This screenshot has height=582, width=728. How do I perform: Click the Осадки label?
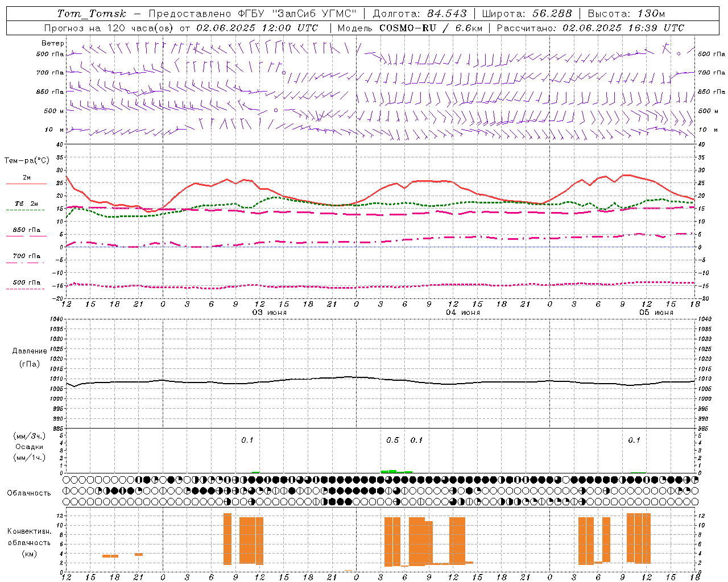pos(30,447)
